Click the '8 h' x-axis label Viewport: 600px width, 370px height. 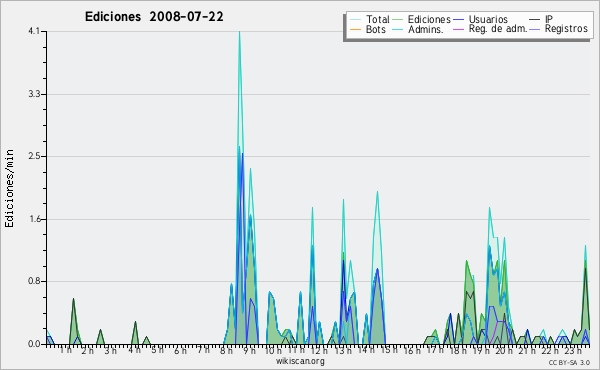pos(226,350)
